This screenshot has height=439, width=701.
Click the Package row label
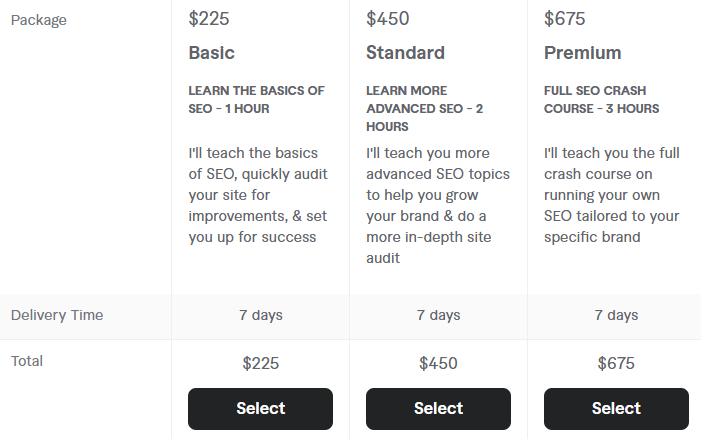click(38, 20)
